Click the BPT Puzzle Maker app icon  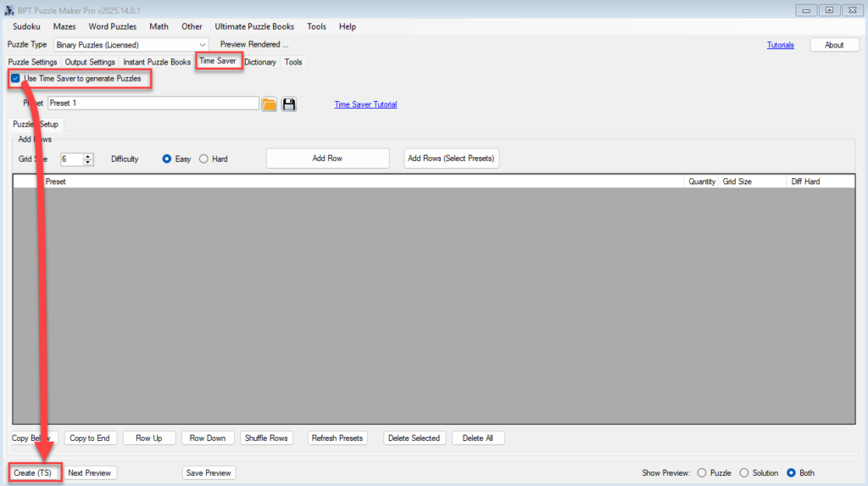8,9
